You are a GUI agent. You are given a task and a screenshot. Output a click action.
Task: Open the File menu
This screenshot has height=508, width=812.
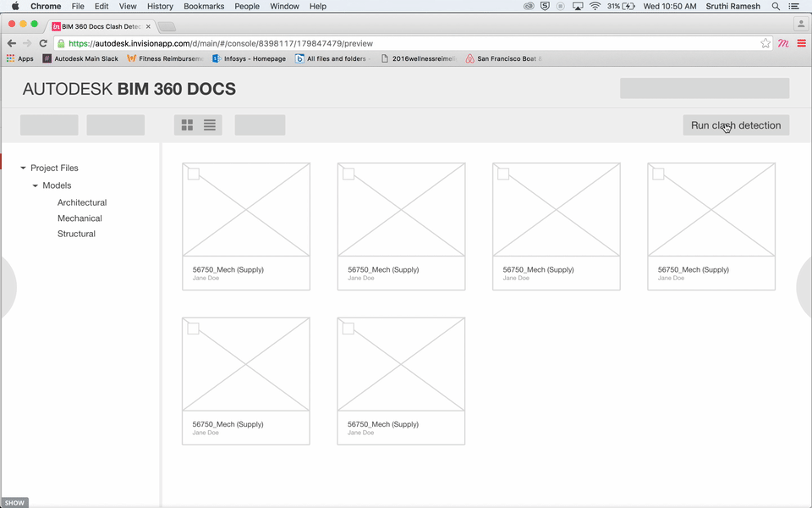click(x=78, y=6)
